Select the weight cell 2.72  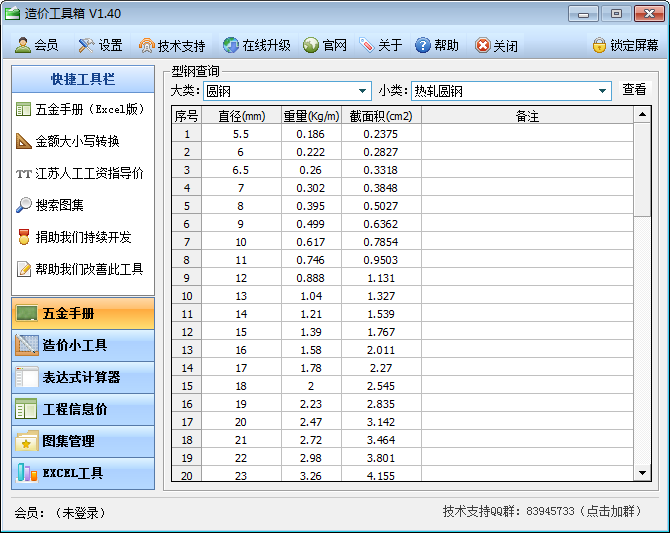tap(311, 440)
